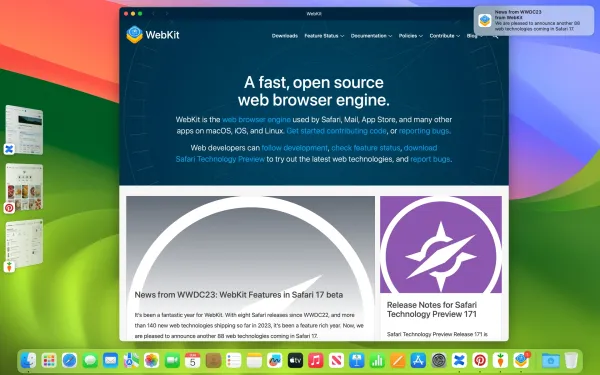Open the Downloads page from the nav bar
This screenshot has width=600, height=375.
285,36
